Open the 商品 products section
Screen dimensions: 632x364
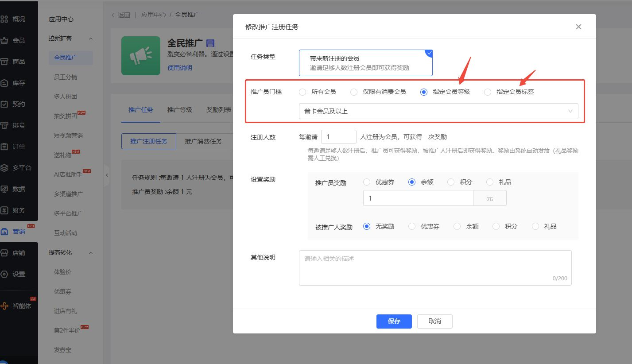[x=19, y=61]
